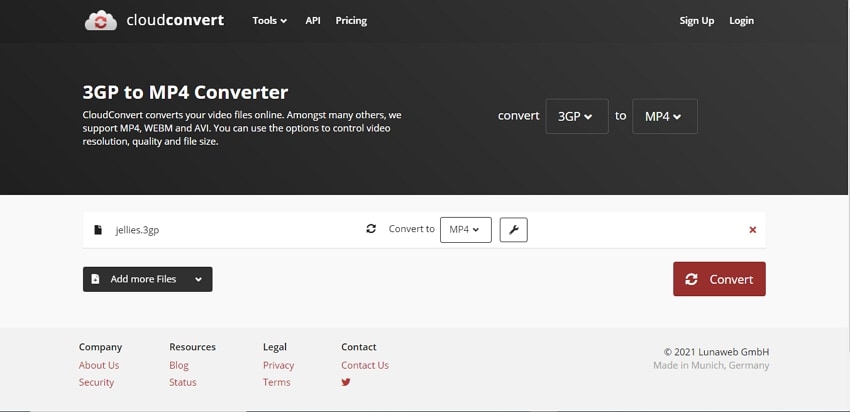Click the file icon beside jellies.3gp
This screenshot has width=850, height=412.
[98, 230]
